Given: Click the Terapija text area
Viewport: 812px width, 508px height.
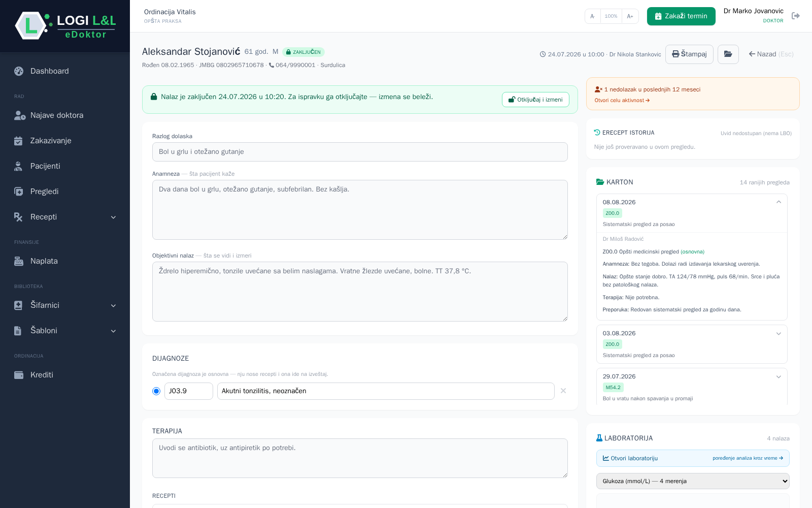Looking at the screenshot, I should [360, 458].
